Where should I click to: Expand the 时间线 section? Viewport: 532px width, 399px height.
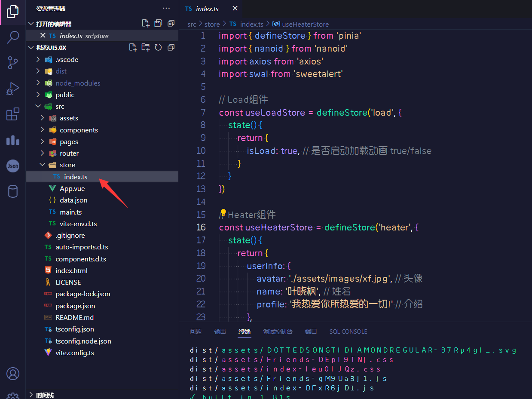[x=45, y=395]
